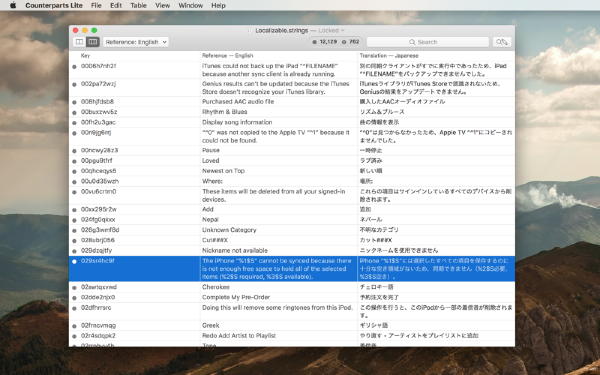Select the 'Nickname not available' cell

[279, 251]
